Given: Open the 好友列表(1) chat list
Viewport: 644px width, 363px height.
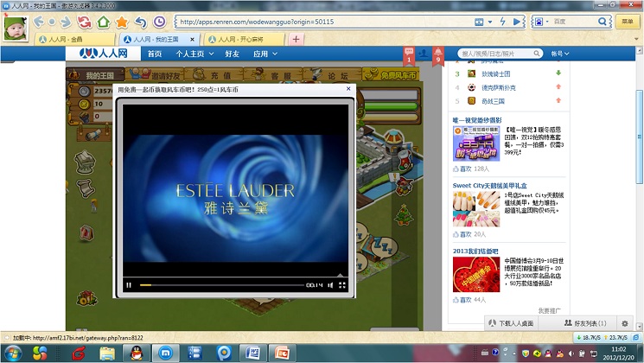Looking at the screenshot, I should point(585,323).
